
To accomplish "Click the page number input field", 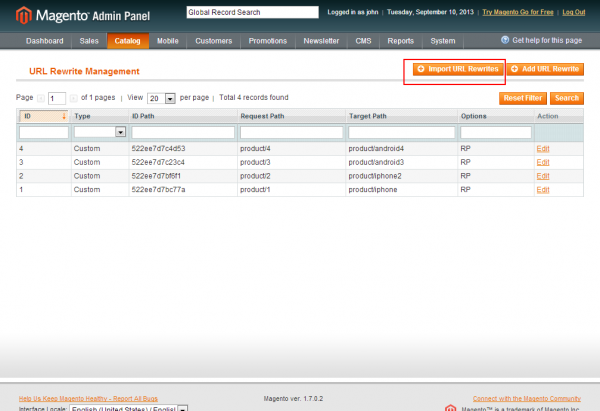I will [x=57, y=98].
